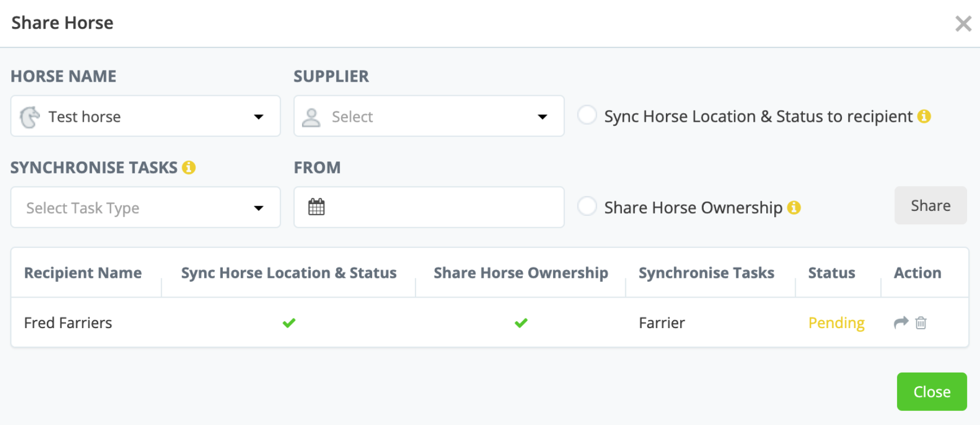The width and height of the screenshot is (980, 425).
Task: Dismiss the Share Horse dialog with X
Action: (x=963, y=24)
